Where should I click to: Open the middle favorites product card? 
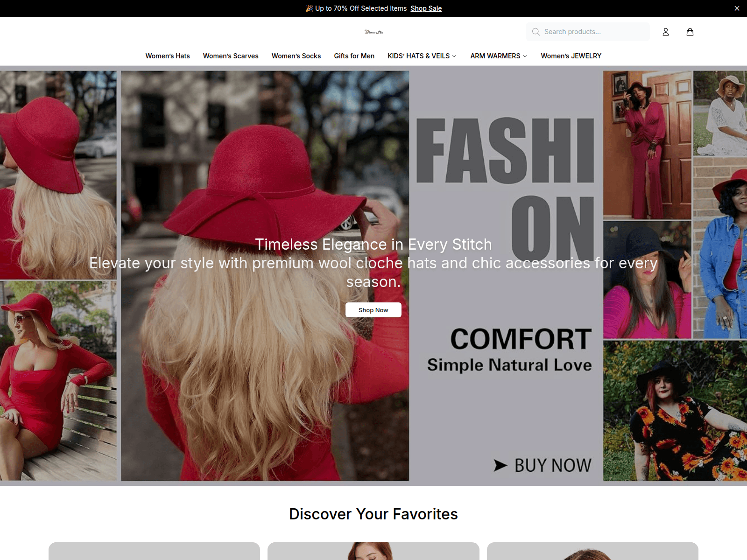click(x=373, y=551)
